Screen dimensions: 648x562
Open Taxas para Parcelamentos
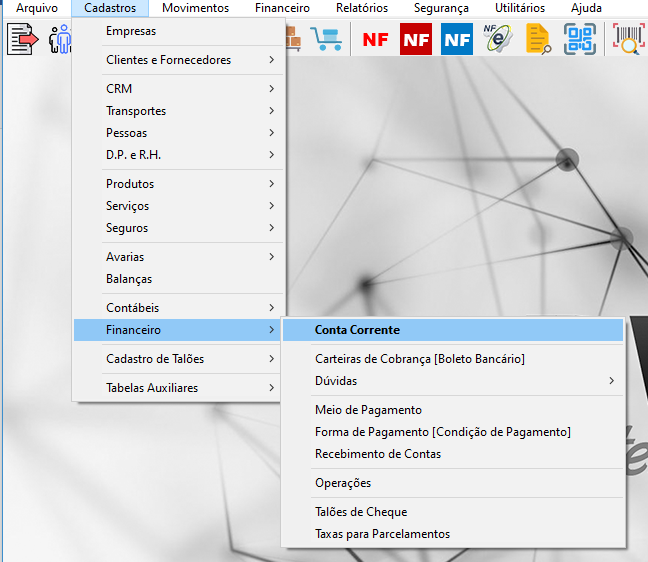click(x=453, y=534)
